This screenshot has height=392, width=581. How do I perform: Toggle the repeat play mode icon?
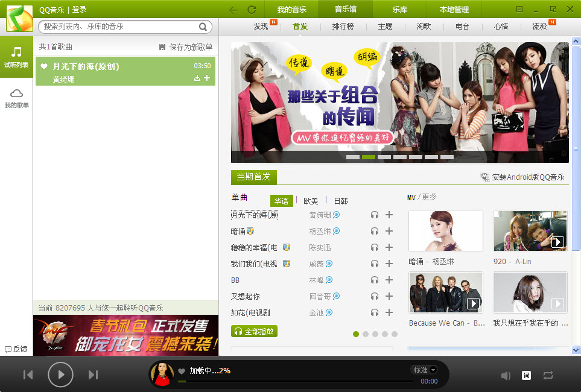(548, 375)
